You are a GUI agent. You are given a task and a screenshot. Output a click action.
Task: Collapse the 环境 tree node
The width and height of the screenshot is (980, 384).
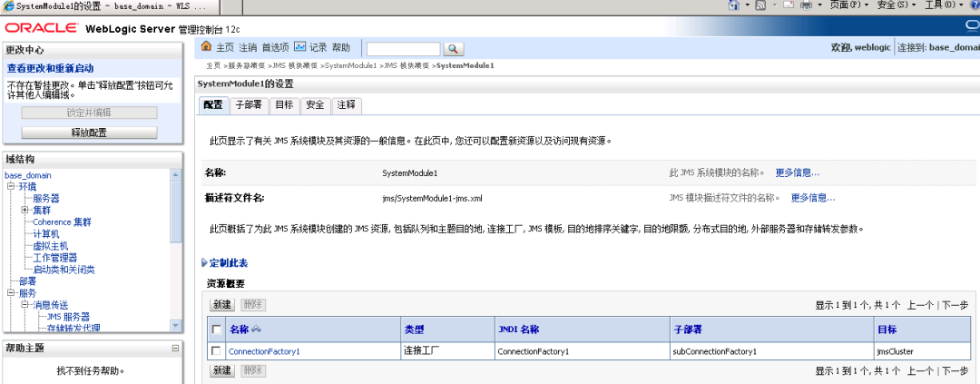[10, 186]
